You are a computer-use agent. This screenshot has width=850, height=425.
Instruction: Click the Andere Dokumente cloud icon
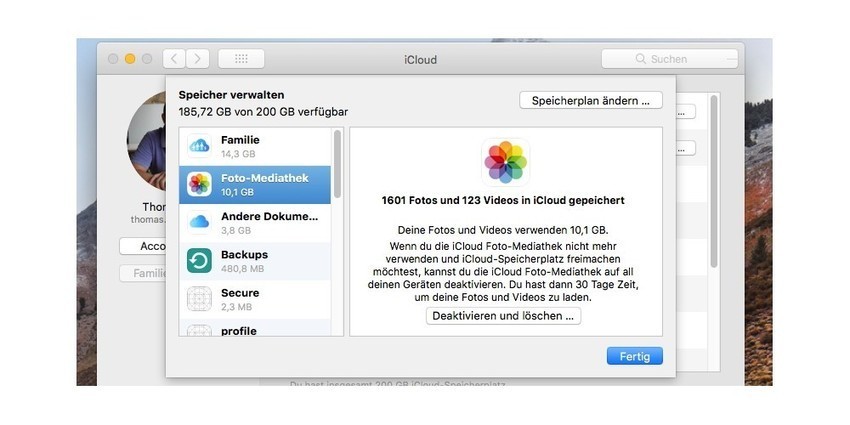pos(199,222)
